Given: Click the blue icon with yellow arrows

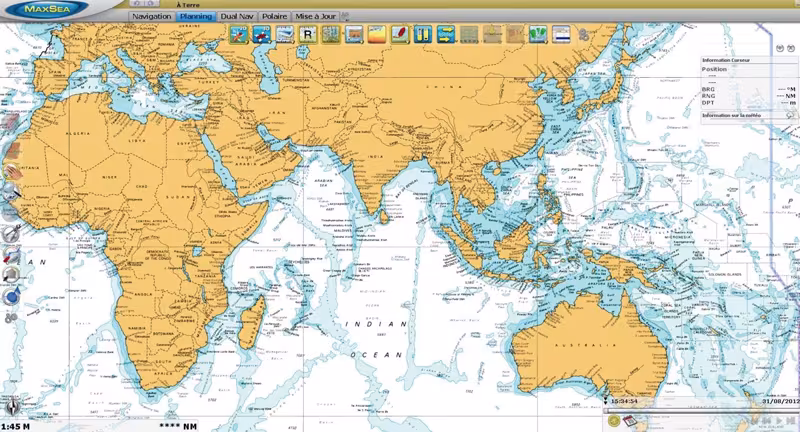Looking at the screenshot, I should pos(446,35).
